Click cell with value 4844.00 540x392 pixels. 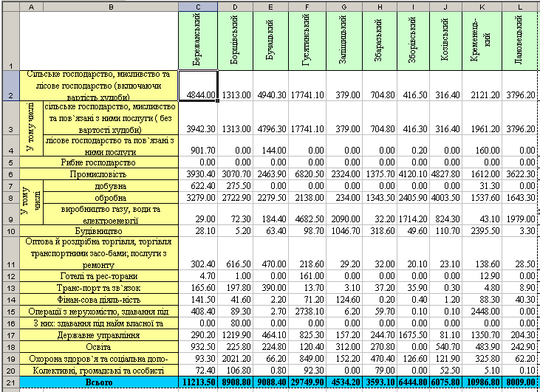pos(198,86)
